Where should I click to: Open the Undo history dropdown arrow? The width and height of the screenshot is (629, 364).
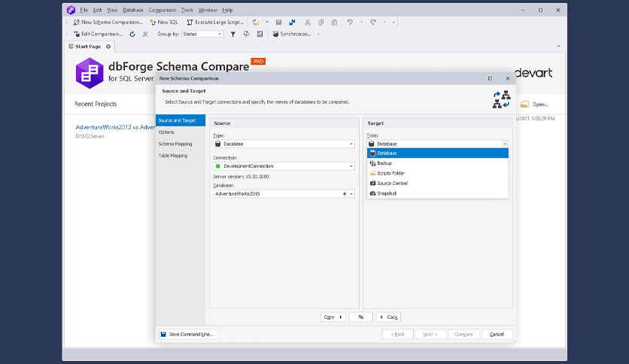pyautogui.click(x=361, y=22)
